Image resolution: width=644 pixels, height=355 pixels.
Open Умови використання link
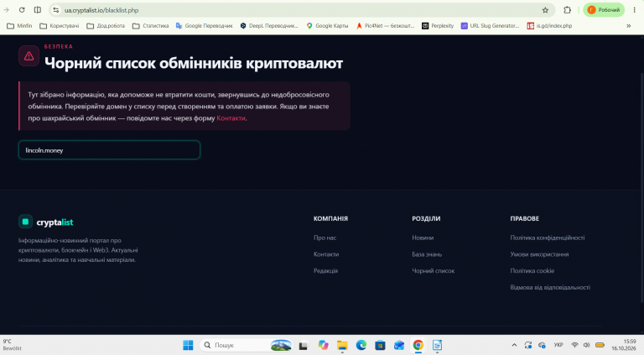[x=539, y=254]
